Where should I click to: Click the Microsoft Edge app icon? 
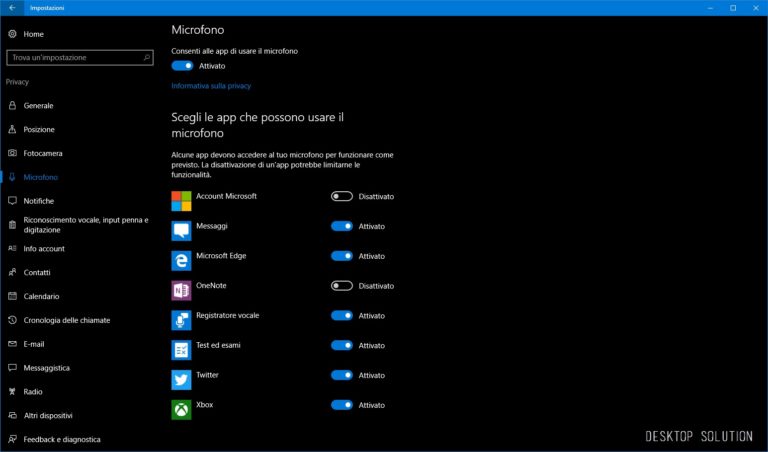click(181, 260)
